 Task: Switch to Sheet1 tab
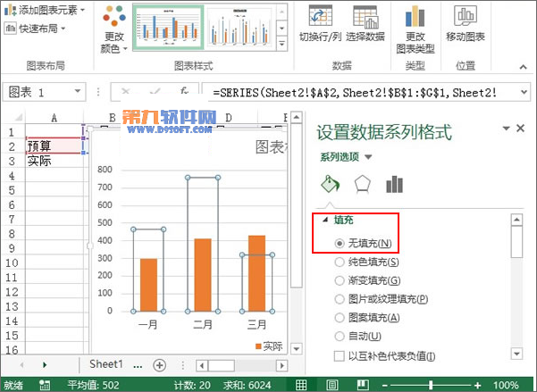(105, 364)
